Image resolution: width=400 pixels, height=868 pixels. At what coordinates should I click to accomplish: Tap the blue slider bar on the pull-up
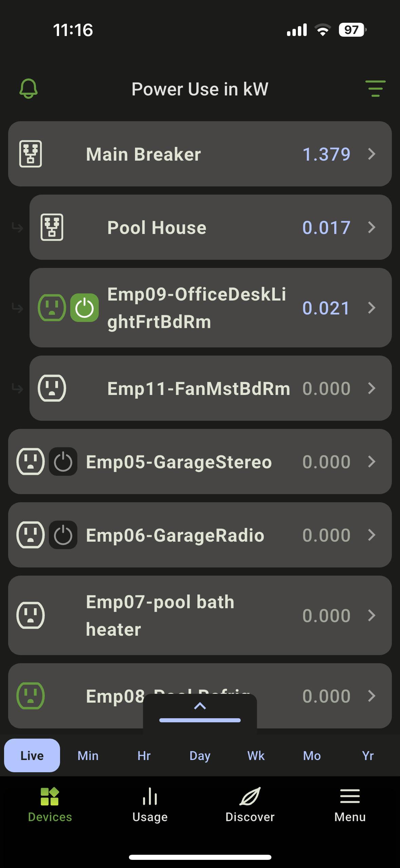click(x=200, y=720)
